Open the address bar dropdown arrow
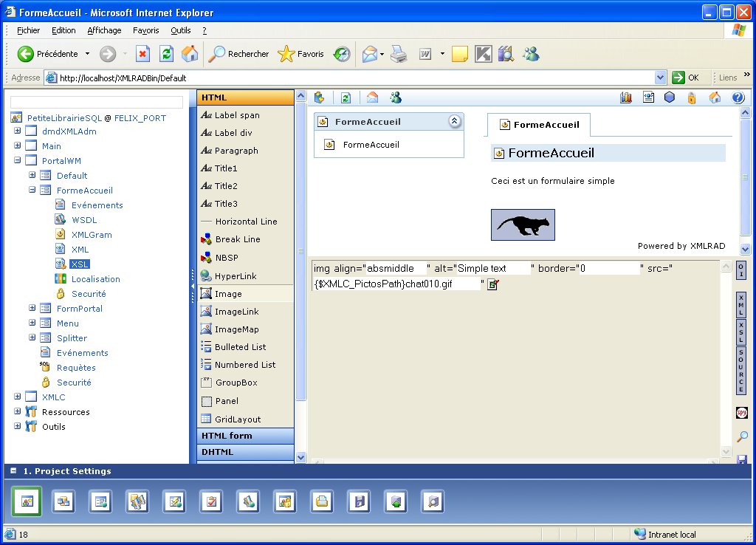The width and height of the screenshot is (756, 545). point(660,78)
